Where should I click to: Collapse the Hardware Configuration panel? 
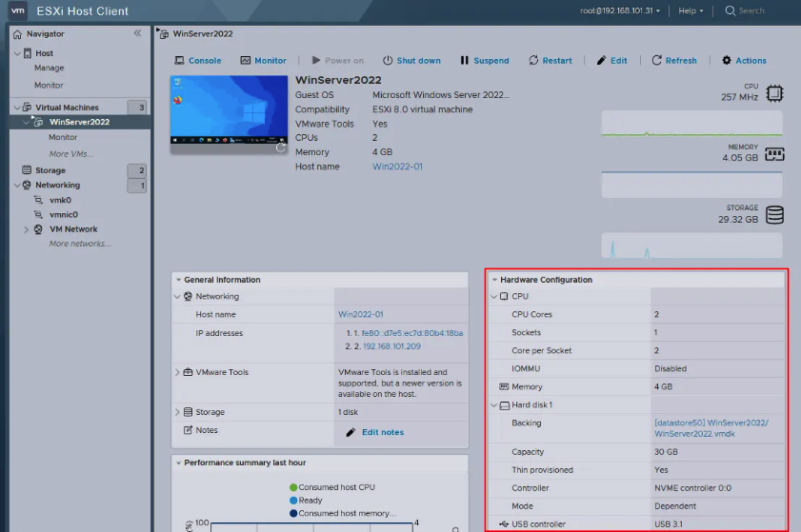tap(494, 280)
